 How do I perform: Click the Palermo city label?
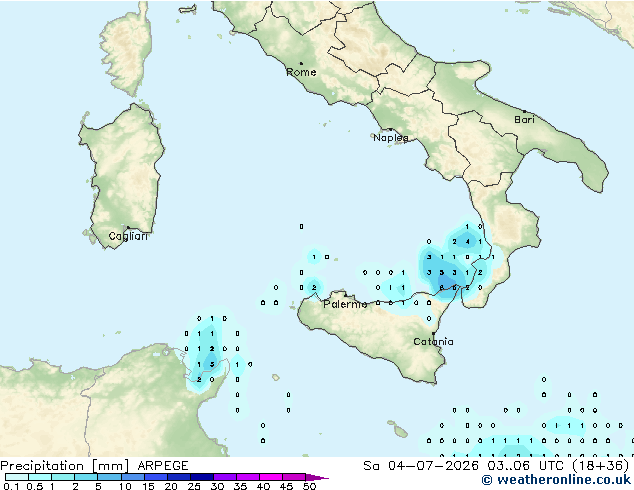tap(345, 304)
